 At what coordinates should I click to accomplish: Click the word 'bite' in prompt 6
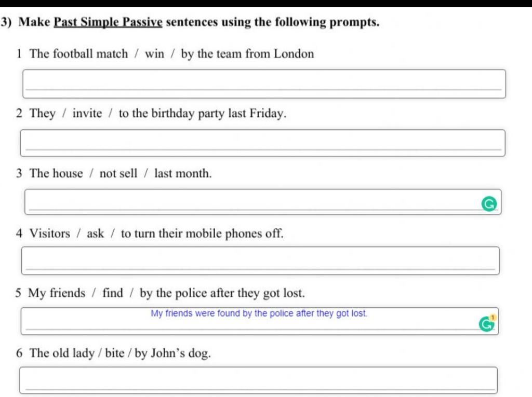click(115, 353)
